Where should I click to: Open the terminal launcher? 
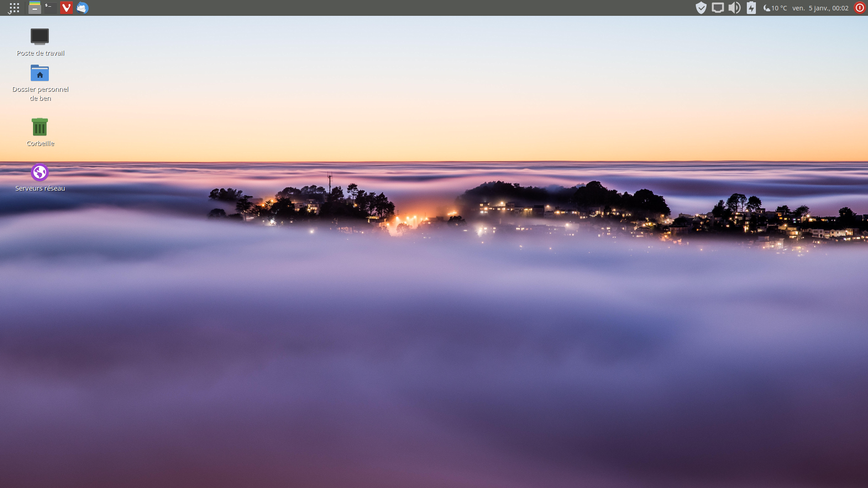pos(51,8)
